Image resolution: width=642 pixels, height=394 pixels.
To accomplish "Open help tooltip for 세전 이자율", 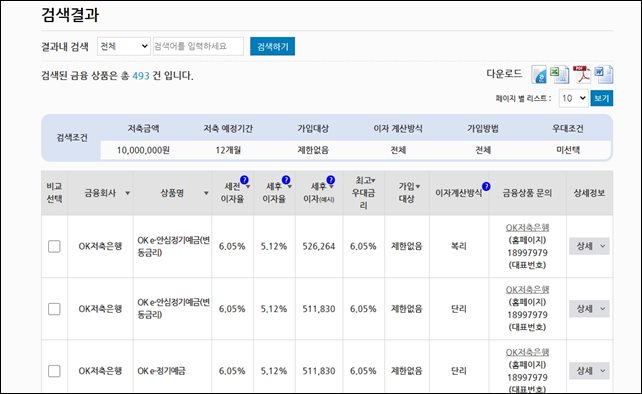I will tap(244, 180).
